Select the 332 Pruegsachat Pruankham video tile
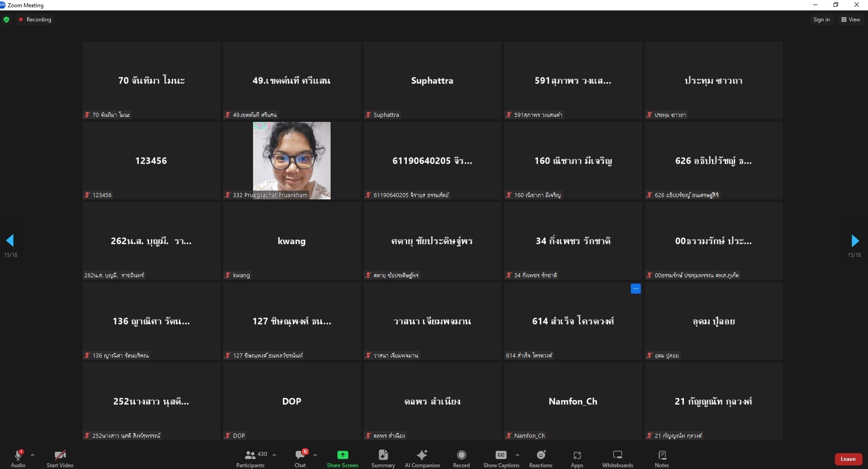 [292, 160]
